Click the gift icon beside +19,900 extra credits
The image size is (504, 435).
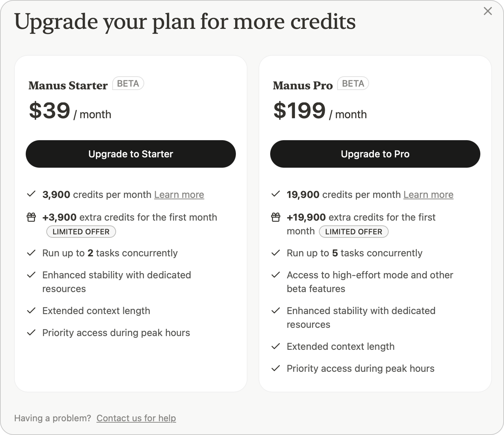[x=276, y=217]
